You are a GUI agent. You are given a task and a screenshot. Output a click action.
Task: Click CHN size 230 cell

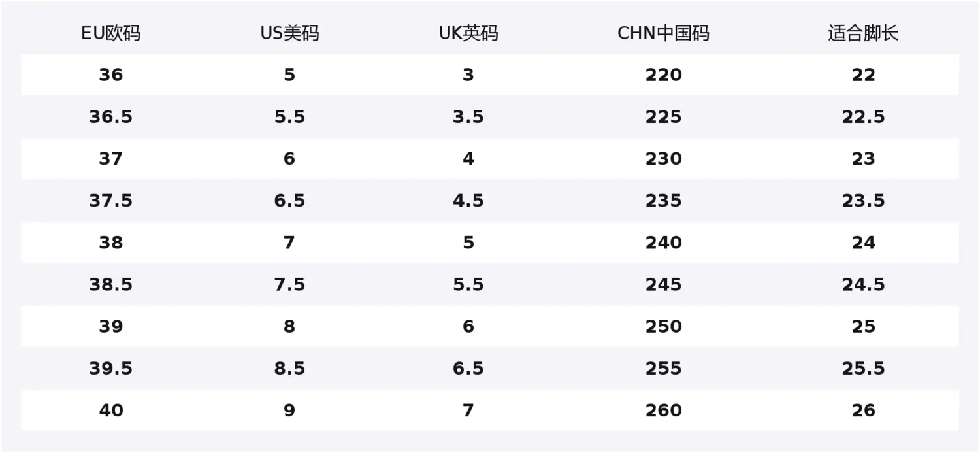tap(663, 159)
